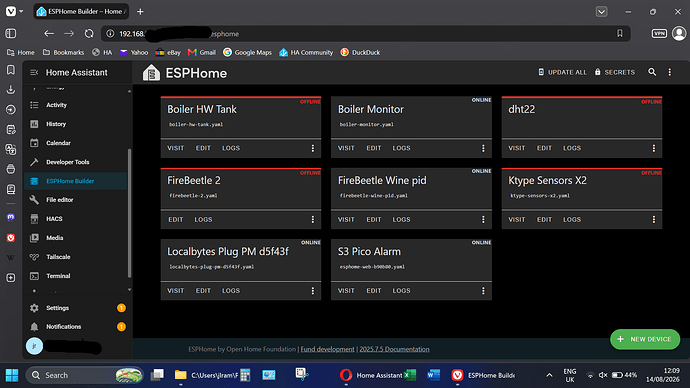Screen dimensions: 690x388
Task: Open Developer Tools in sidebar
Action: coord(76,162)
